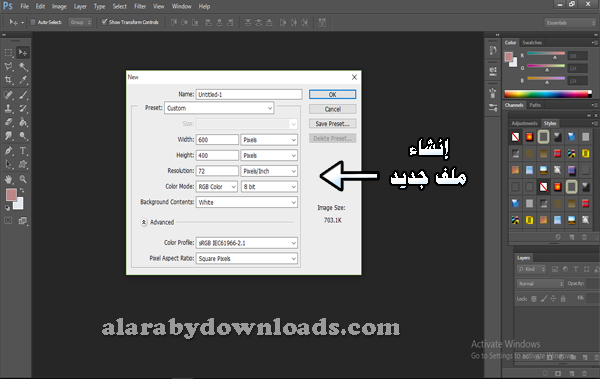600x379 pixels.
Task: Open the File menu
Action: (x=24, y=7)
